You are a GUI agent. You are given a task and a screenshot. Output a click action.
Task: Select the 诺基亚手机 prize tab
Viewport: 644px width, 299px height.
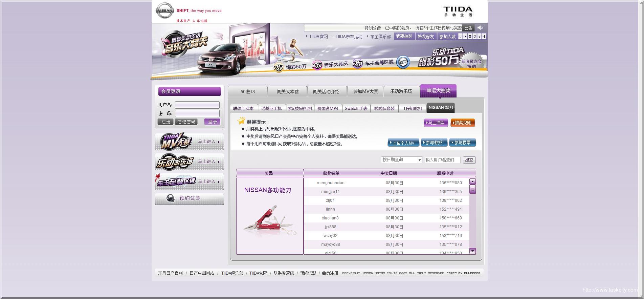tap(271, 108)
